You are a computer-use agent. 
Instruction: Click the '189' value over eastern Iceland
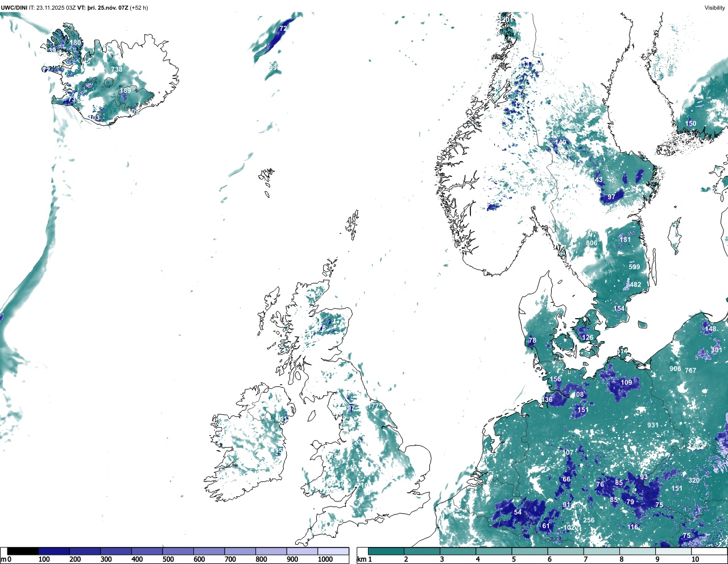pos(125,90)
